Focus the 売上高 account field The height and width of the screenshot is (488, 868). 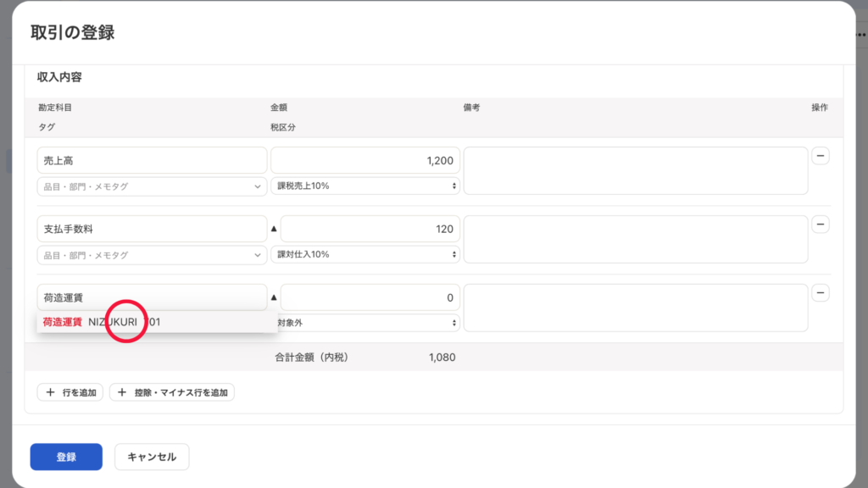pos(152,160)
